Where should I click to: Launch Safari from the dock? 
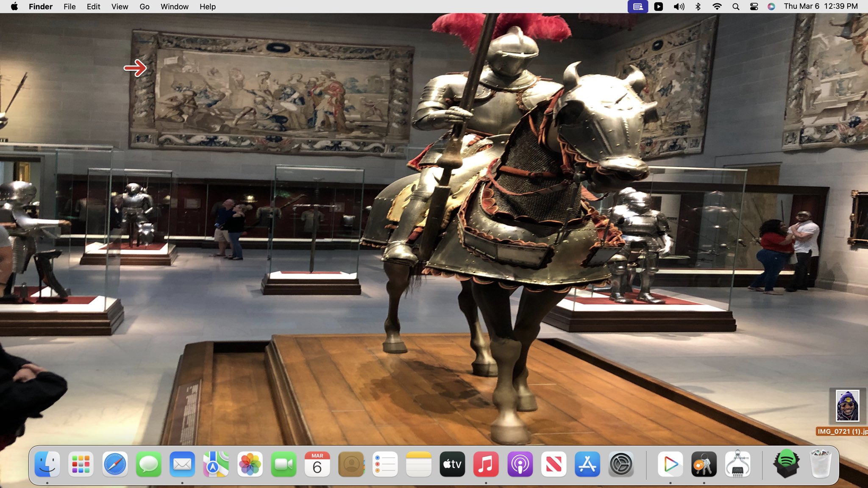tap(115, 465)
